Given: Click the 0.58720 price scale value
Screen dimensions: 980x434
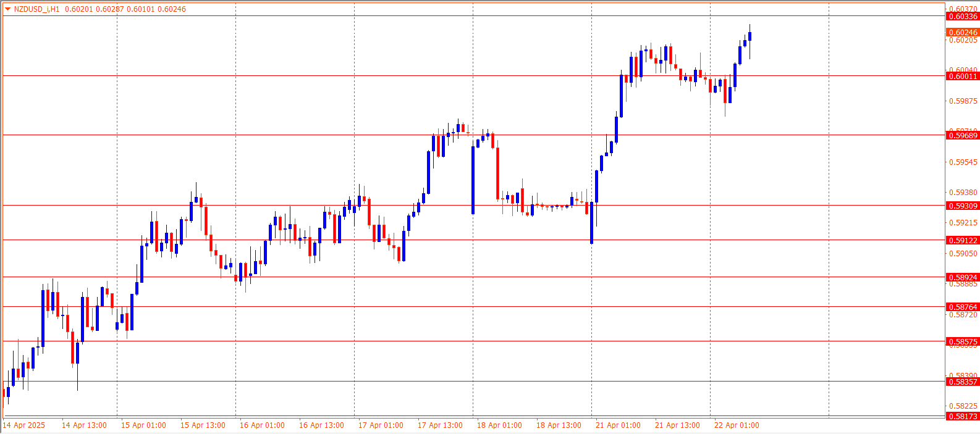Looking at the screenshot, I should pos(963,315).
